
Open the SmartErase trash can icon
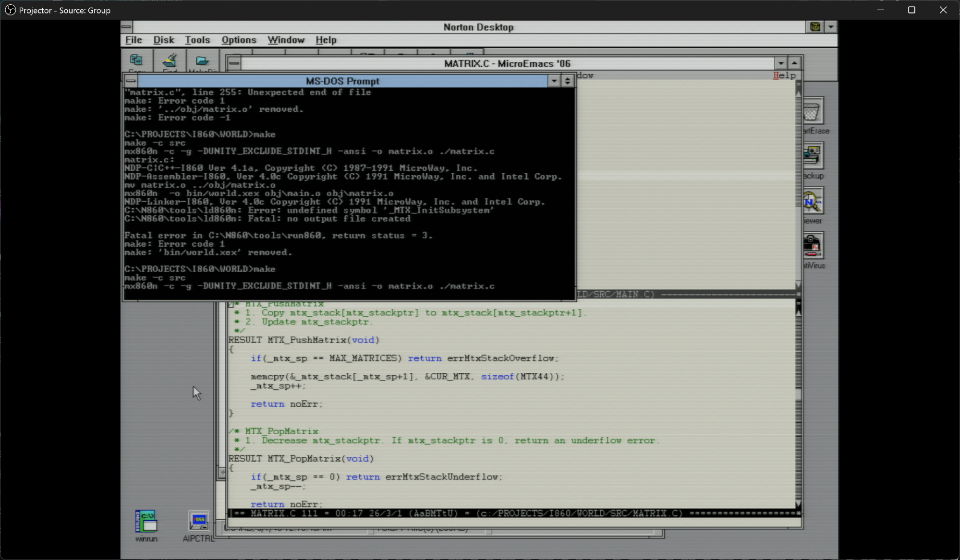point(813,111)
